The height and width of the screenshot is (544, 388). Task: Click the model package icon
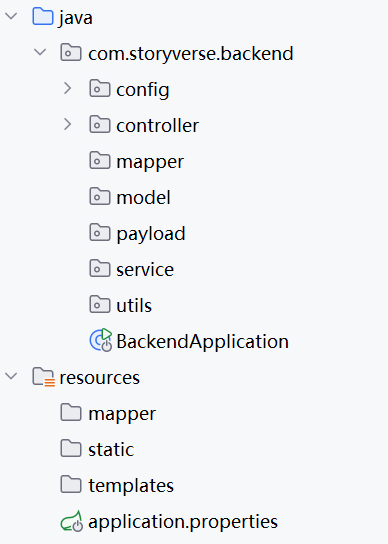pos(100,196)
